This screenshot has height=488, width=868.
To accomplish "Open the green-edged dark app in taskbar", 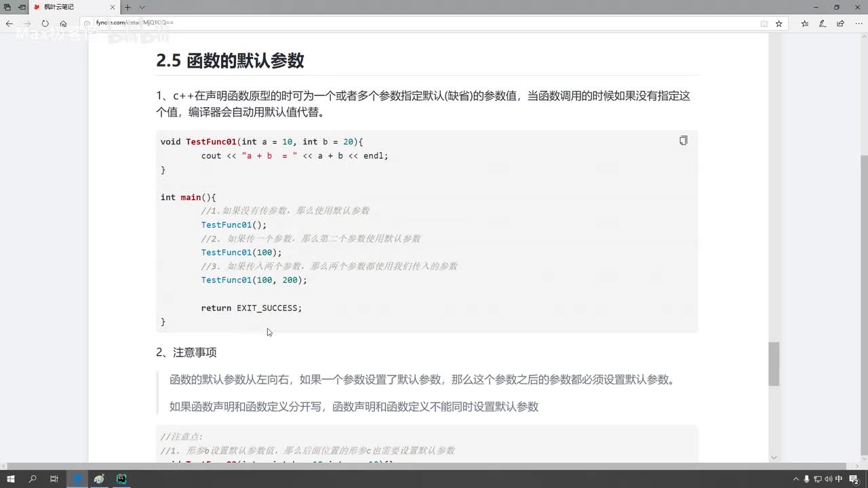I will click(x=121, y=479).
